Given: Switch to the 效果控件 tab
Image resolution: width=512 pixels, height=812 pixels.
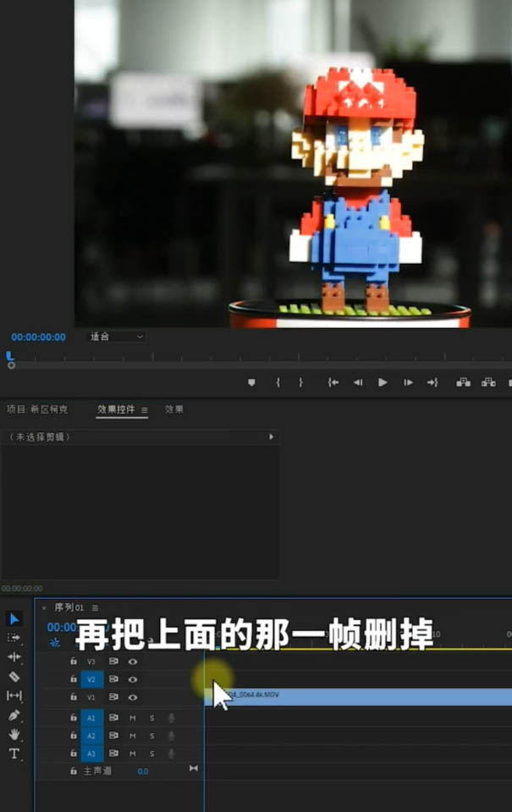Looking at the screenshot, I should click(x=116, y=409).
